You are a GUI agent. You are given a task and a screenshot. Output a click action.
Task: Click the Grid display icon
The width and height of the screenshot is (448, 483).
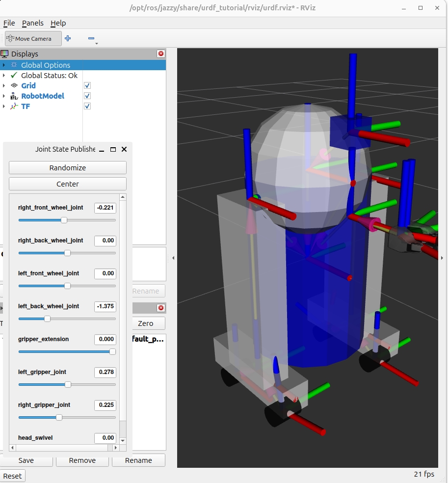pyautogui.click(x=14, y=85)
